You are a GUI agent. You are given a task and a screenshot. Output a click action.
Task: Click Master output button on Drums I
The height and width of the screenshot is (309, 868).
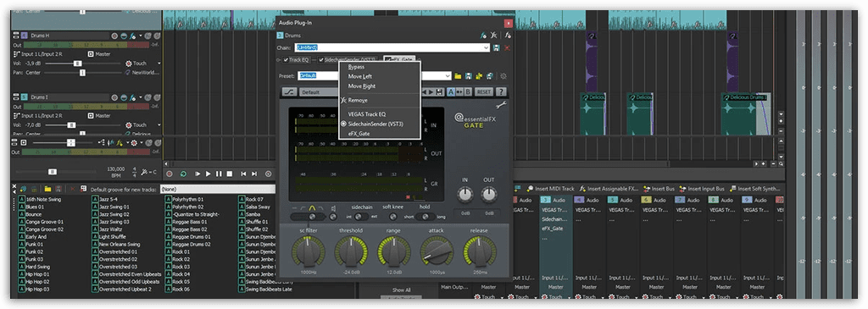[x=98, y=116]
